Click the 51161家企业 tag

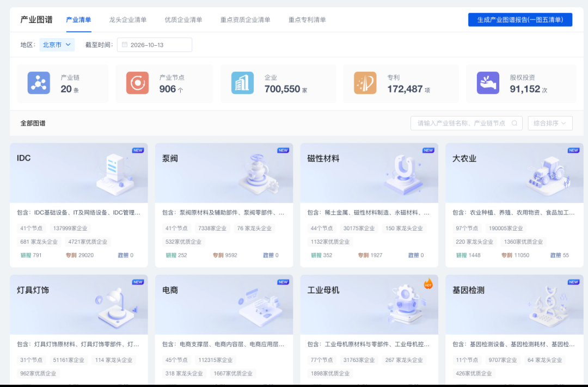pyautogui.click(x=69, y=360)
